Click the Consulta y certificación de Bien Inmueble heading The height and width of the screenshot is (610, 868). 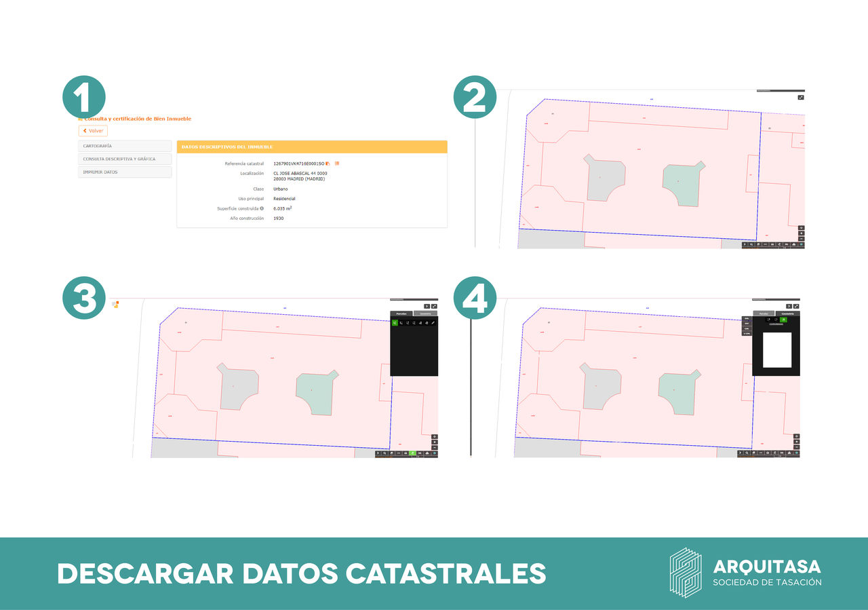(138, 119)
